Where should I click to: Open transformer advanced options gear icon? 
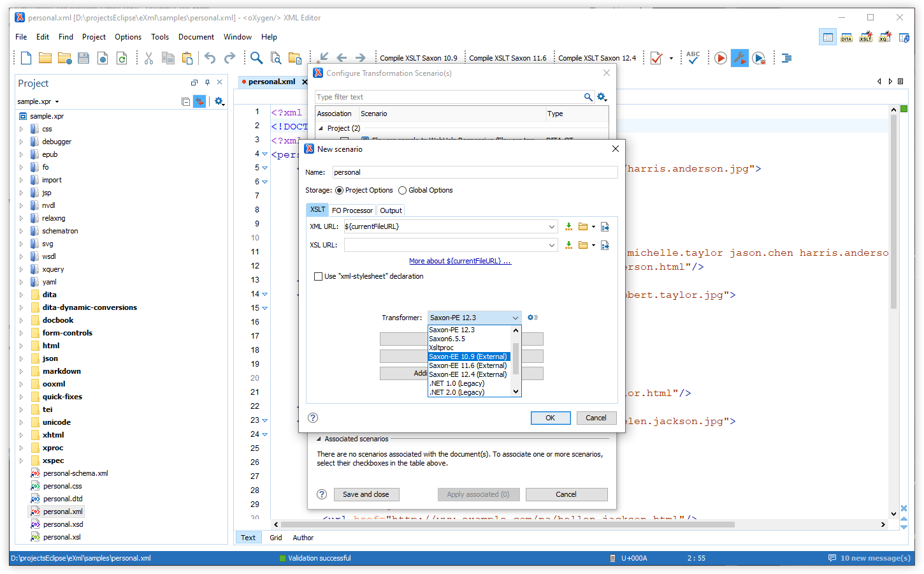[x=533, y=317]
